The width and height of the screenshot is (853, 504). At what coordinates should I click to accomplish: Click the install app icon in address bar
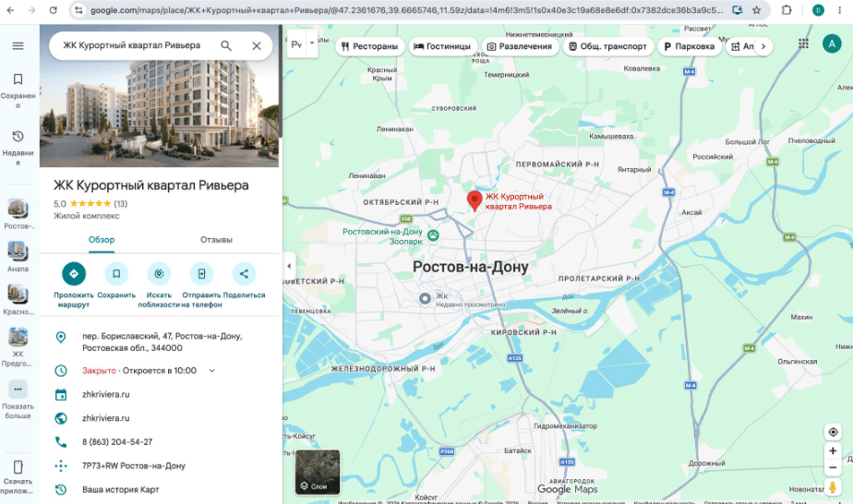click(737, 10)
